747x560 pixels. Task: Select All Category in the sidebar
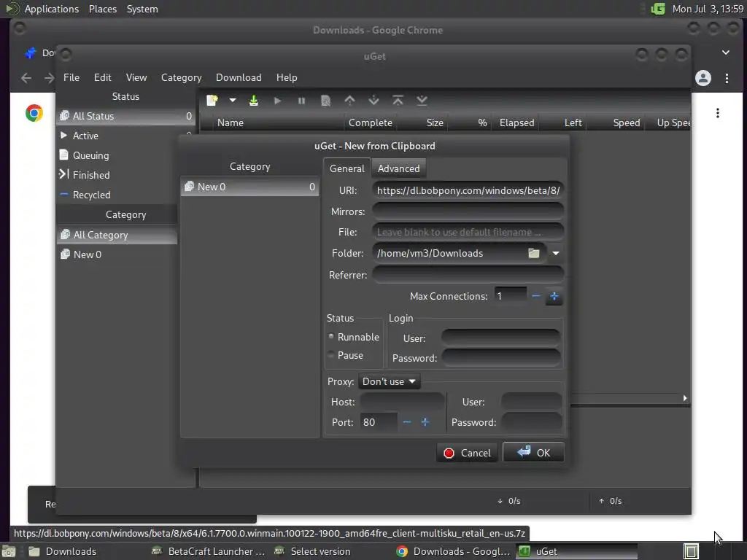tap(117, 236)
